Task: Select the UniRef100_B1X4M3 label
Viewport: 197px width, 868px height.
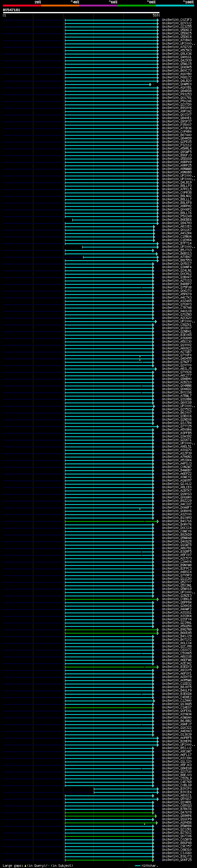Action: [x=177, y=518]
